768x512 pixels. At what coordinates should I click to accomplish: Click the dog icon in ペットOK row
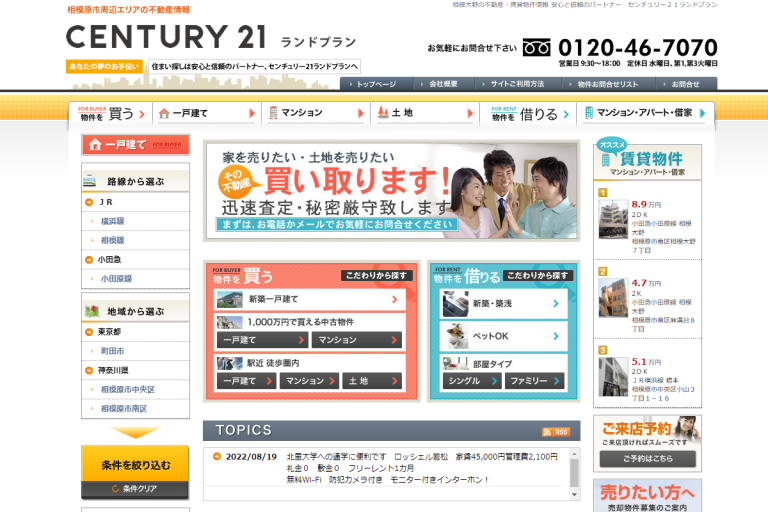(x=457, y=336)
